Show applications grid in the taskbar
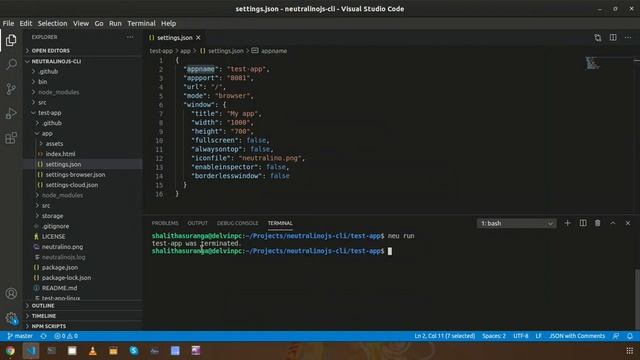Image resolution: width=640 pixels, height=360 pixels. (x=630, y=351)
